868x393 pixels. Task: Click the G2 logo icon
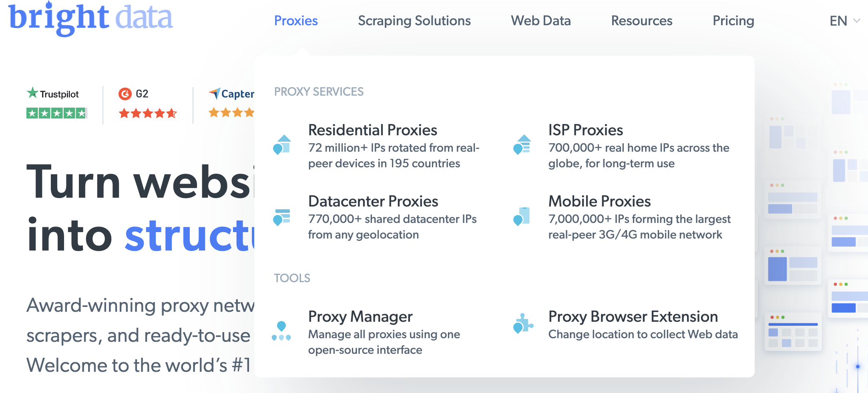[125, 93]
